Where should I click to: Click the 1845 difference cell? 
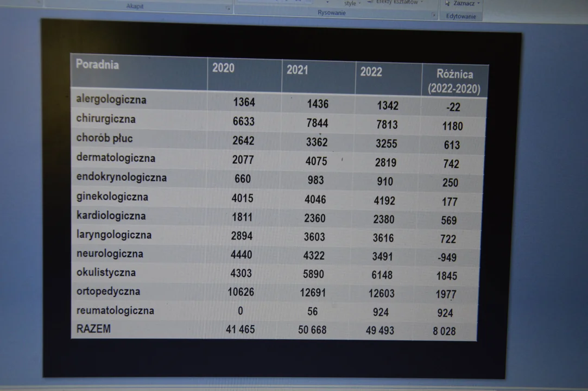click(447, 276)
